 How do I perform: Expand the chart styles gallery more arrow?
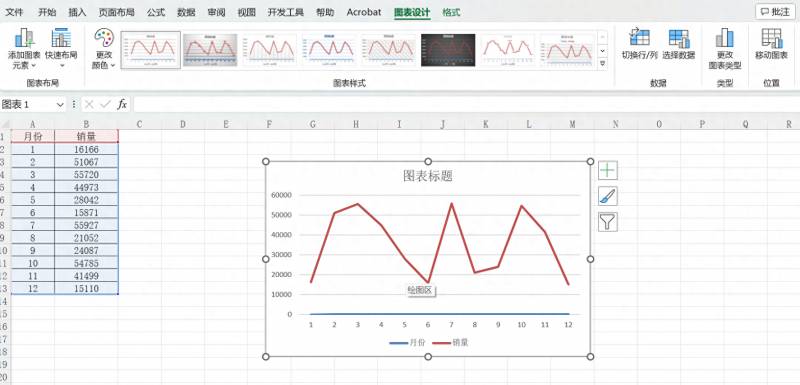603,64
